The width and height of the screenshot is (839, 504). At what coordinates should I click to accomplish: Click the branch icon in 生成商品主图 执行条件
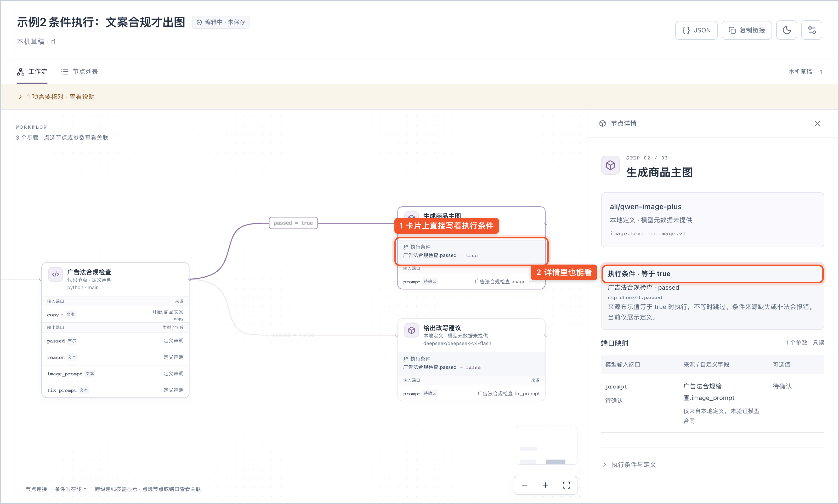pyautogui.click(x=406, y=247)
